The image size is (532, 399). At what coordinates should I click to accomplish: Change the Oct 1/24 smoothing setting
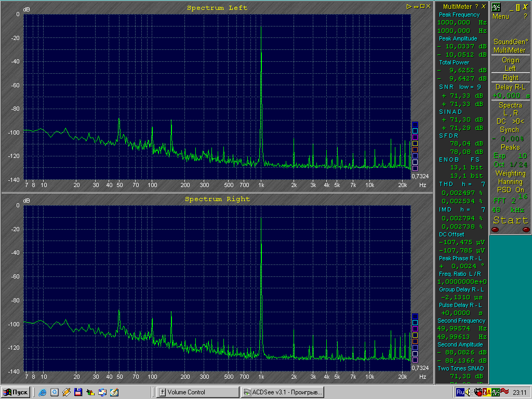click(510, 164)
